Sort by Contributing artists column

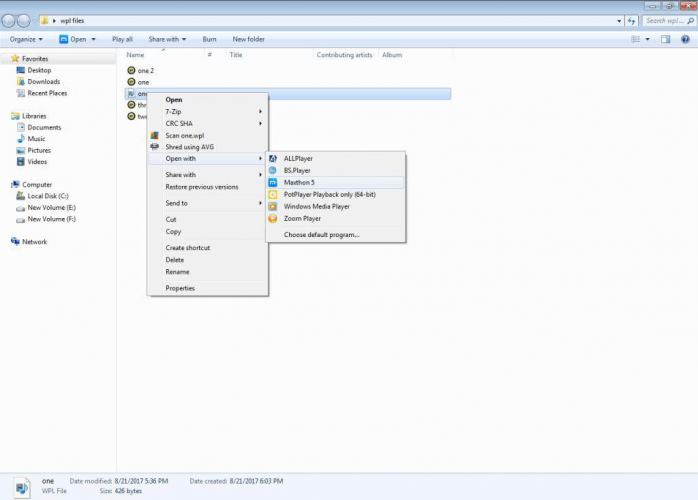coord(345,55)
